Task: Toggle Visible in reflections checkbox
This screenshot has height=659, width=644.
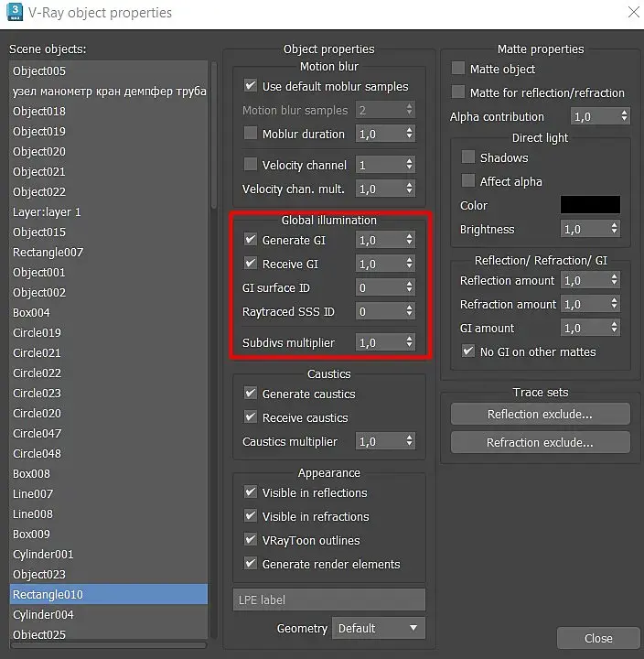Action: point(251,492)
